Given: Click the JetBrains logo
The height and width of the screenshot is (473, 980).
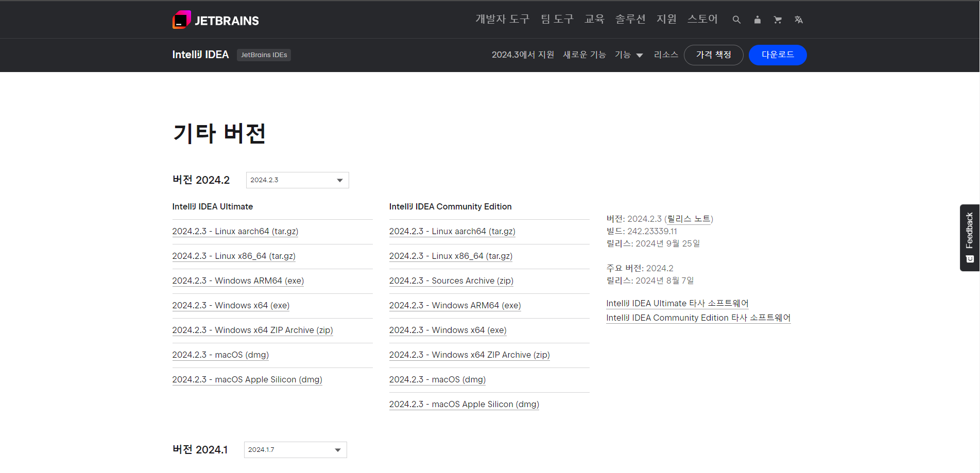Looking at the screenshot, I should point(215,20).
